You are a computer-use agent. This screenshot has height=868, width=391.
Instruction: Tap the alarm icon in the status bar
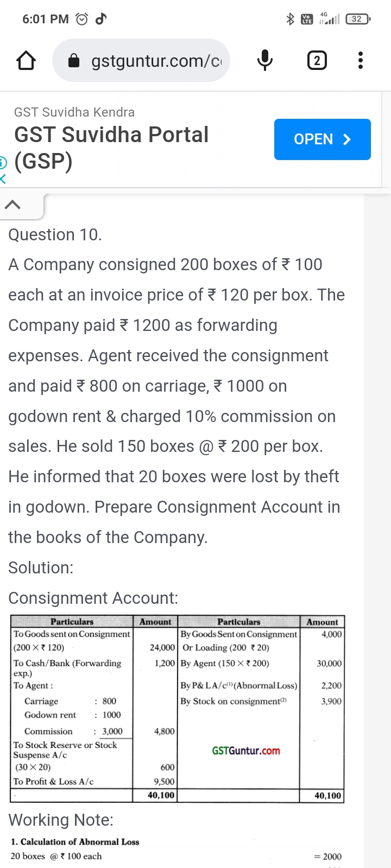[x=81, y=20]
